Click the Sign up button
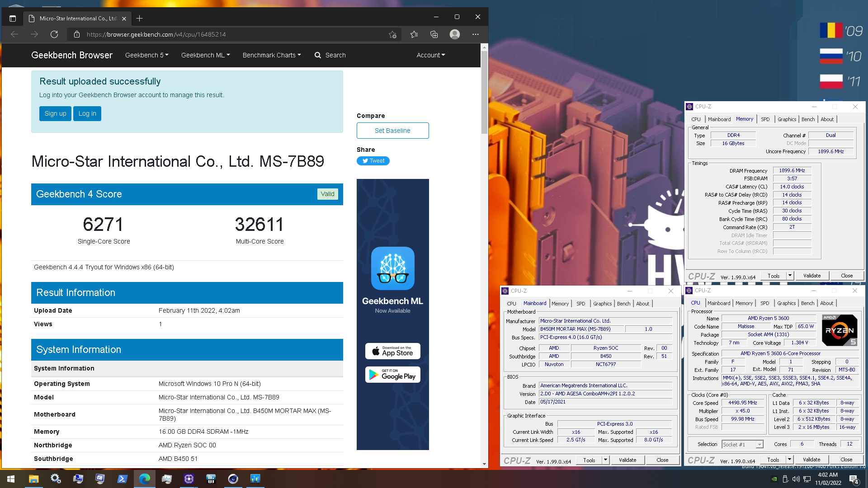Screen dimensions: 868x488 coord(55,113)
